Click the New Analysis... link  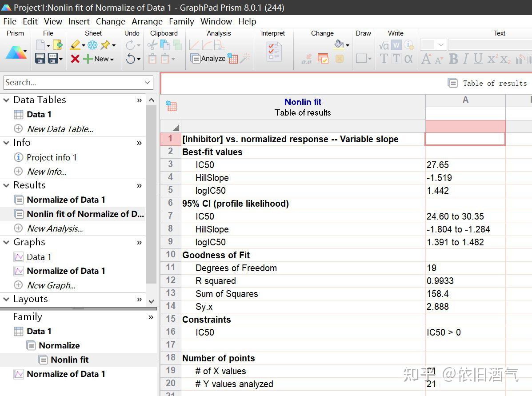55,228
